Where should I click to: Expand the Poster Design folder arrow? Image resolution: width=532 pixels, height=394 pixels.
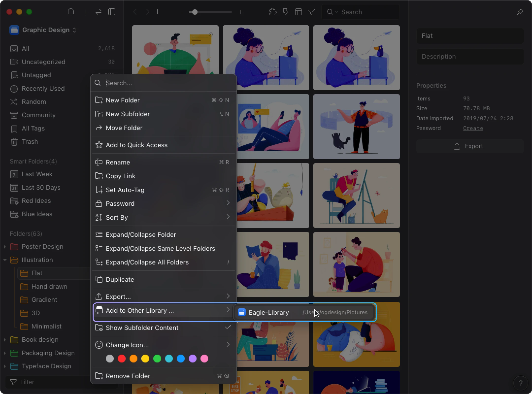pyautogui.click(x=5, y=246)
